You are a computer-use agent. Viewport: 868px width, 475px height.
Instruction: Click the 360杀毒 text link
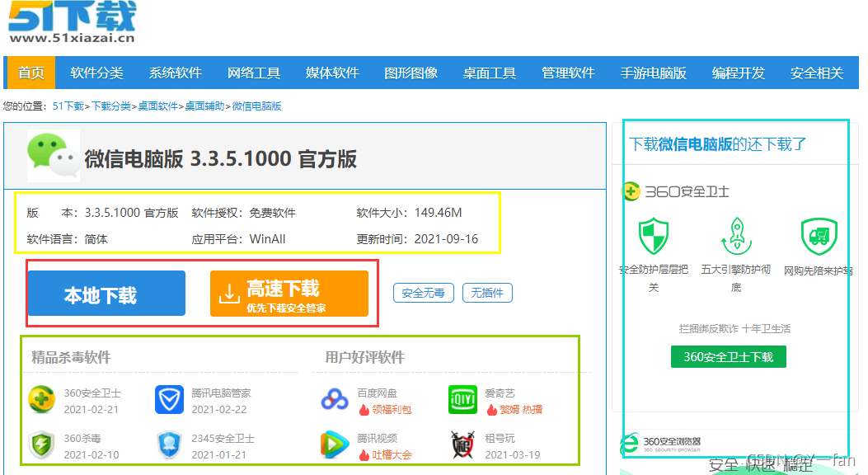(82, 439)
